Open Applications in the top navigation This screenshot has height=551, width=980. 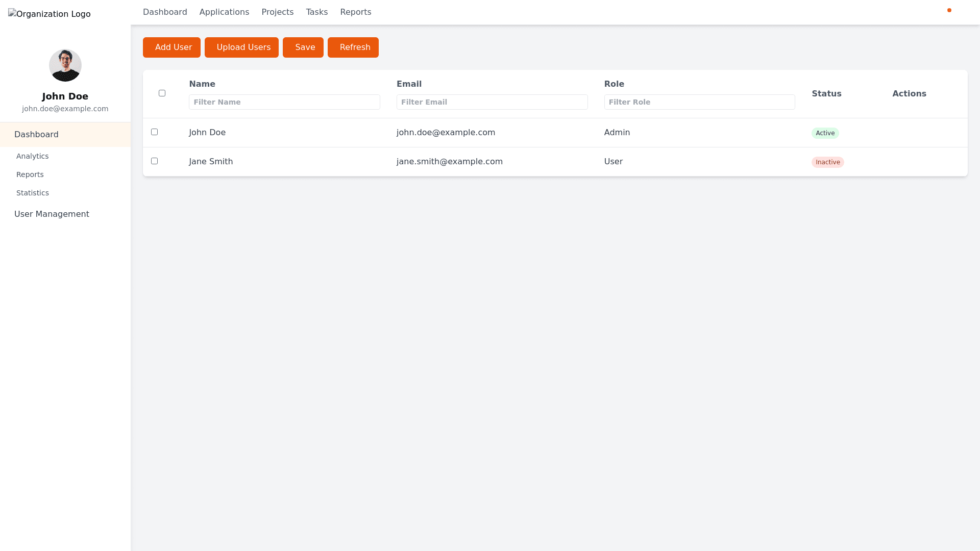pyautogui.click(x=224, y=12)
